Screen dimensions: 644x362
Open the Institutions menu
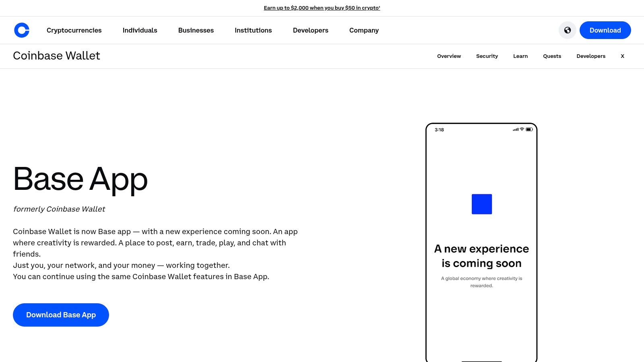[253, 30]
